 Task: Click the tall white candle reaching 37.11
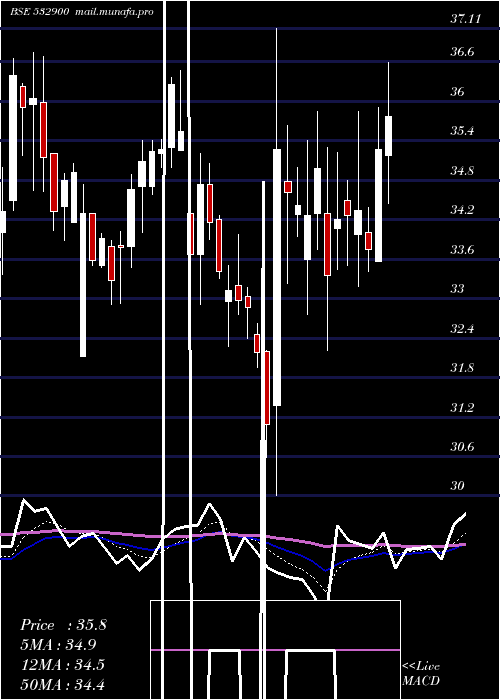[x=277, y=277]
